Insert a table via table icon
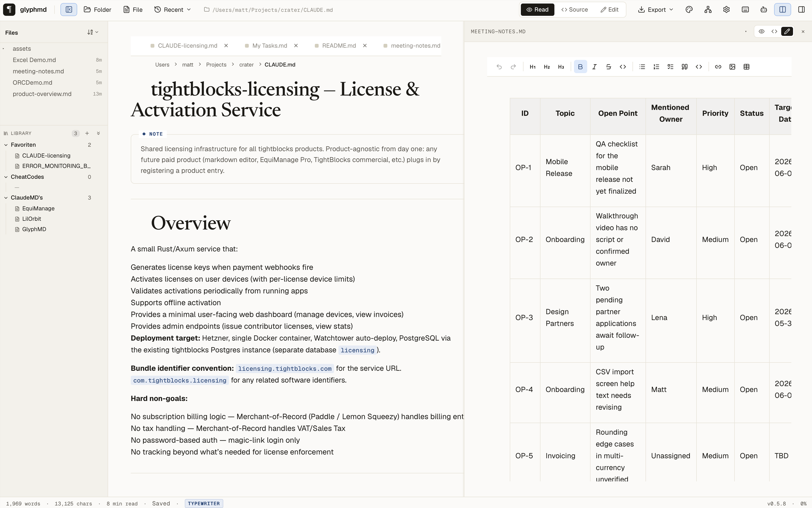 (x=746, y=67)
